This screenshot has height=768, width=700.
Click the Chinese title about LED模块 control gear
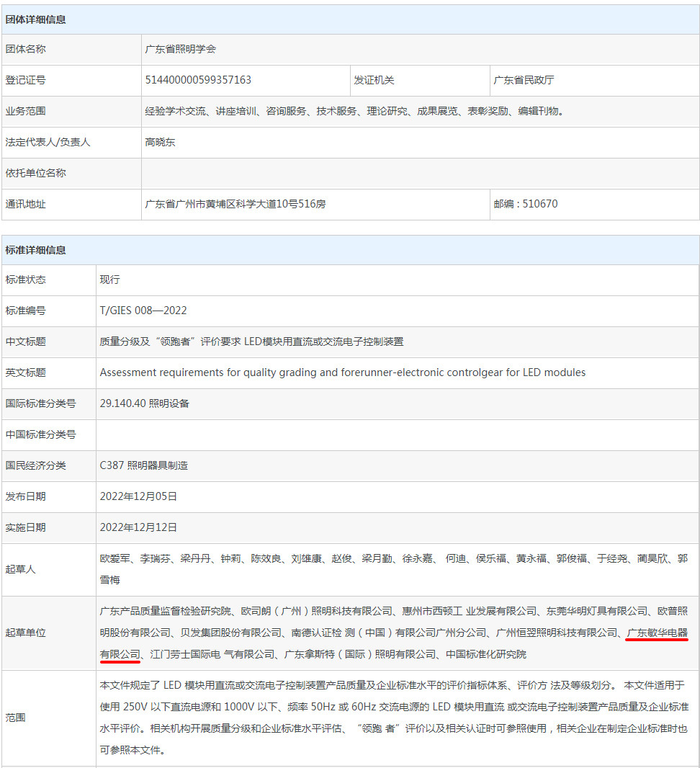tap(251, 341)
